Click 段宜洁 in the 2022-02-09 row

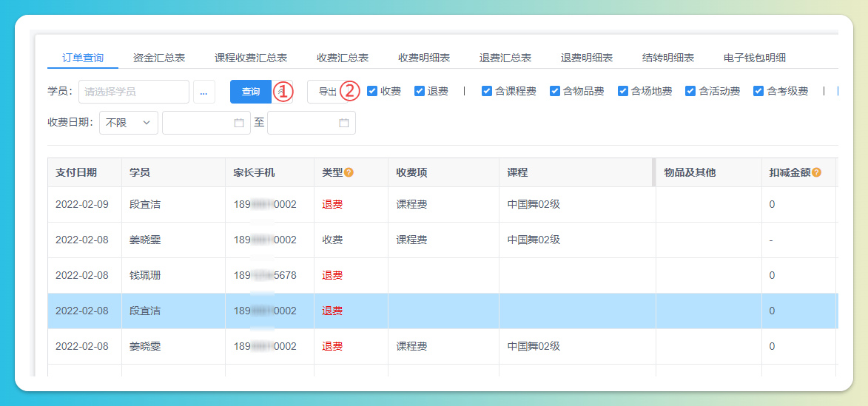tap(145, 205)
